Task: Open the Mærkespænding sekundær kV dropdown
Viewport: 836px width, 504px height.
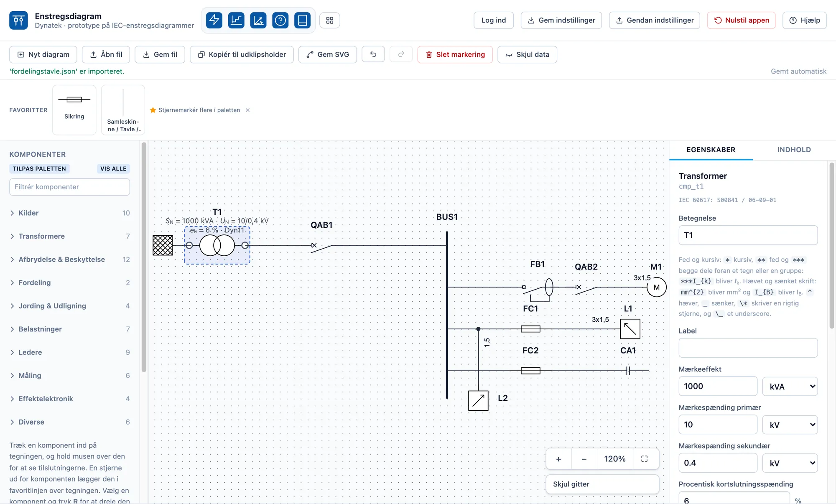Action: point(790,463)
